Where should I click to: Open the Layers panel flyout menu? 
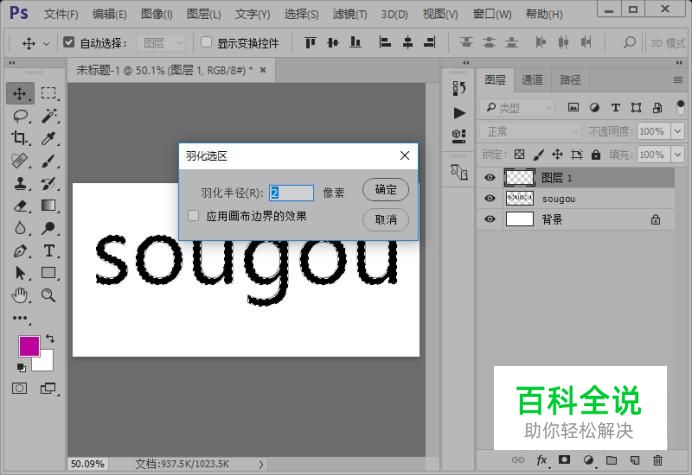[678, 80]
